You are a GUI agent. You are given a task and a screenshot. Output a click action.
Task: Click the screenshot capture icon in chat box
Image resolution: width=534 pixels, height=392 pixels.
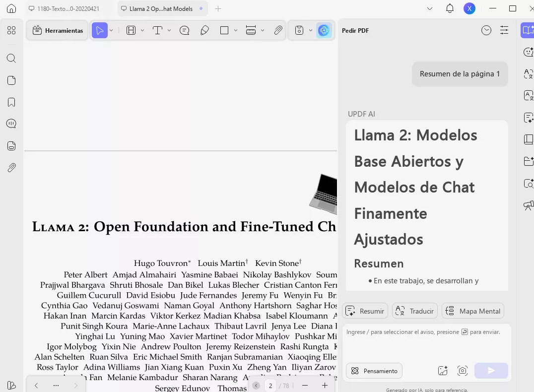pos(463,371)
